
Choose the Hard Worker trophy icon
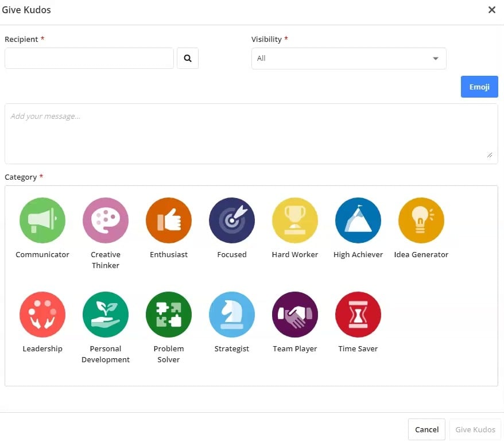(294, 220)
